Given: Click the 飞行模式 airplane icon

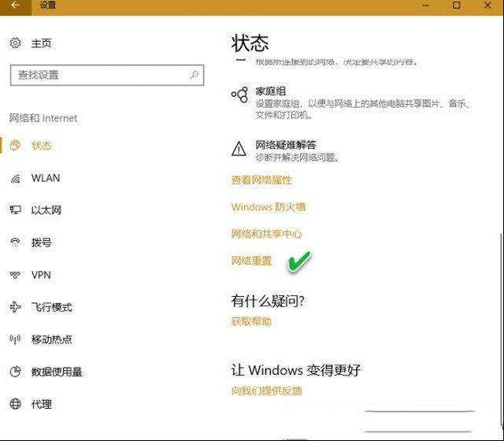Looking at the screenshot, I should pos(15,307).
